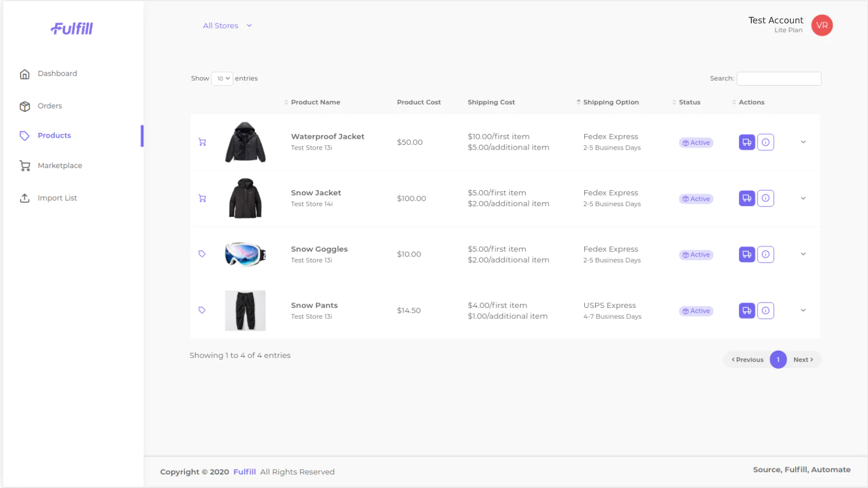
Task: Sort table by Product Name column
Action: click(x=315, y=102)
